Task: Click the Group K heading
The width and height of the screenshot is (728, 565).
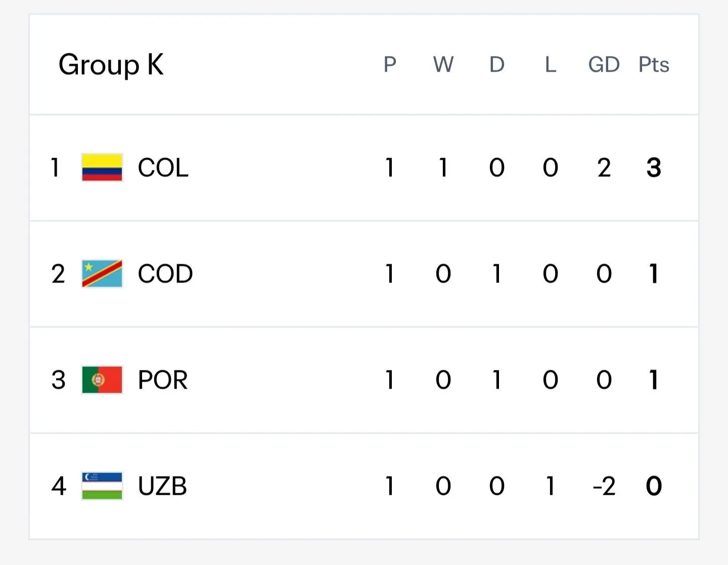Action: point(111,65)
